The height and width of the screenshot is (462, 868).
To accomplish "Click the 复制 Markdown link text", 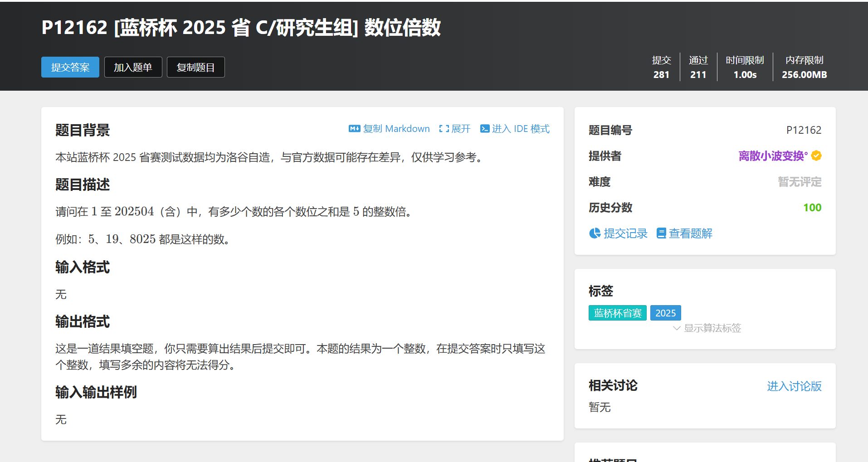I will click(x=396, y=129).
